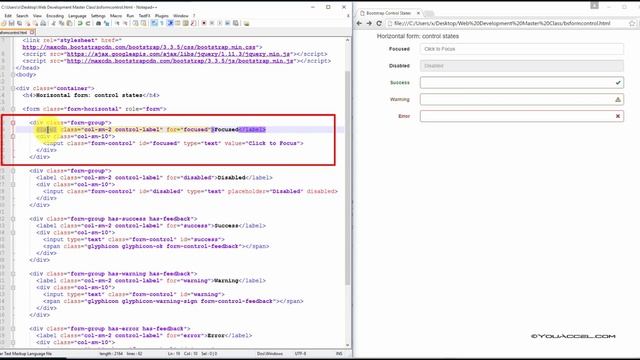
Task: Click the bootstrap.min.css URL in code
Action: click(139, 47)
